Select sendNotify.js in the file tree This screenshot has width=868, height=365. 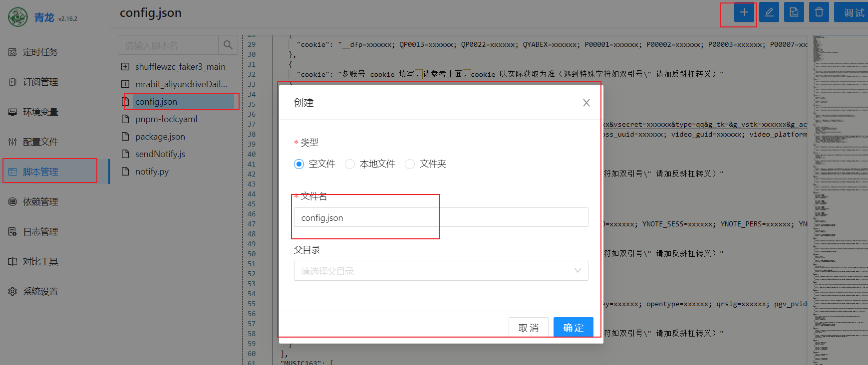coord(160,154)
